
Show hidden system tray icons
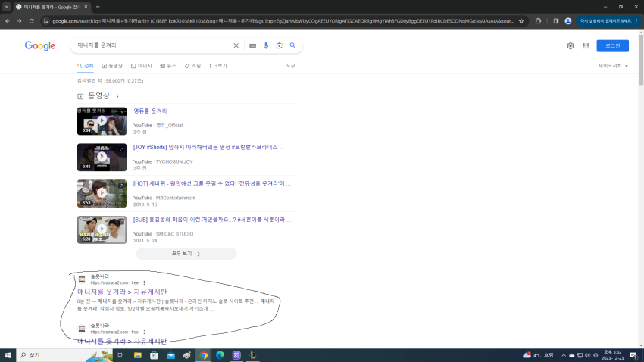pos(564,355)
